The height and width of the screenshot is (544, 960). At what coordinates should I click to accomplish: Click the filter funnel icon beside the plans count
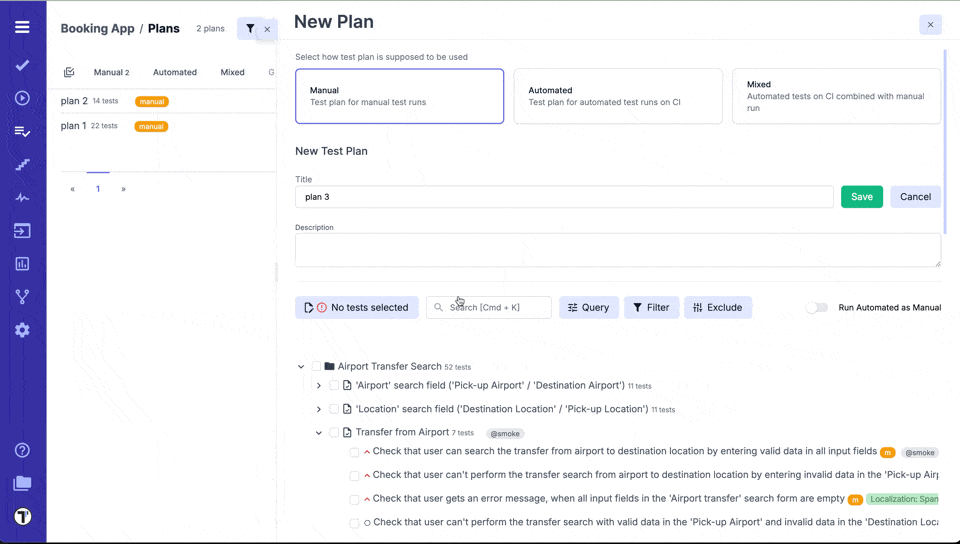[250, 29]
